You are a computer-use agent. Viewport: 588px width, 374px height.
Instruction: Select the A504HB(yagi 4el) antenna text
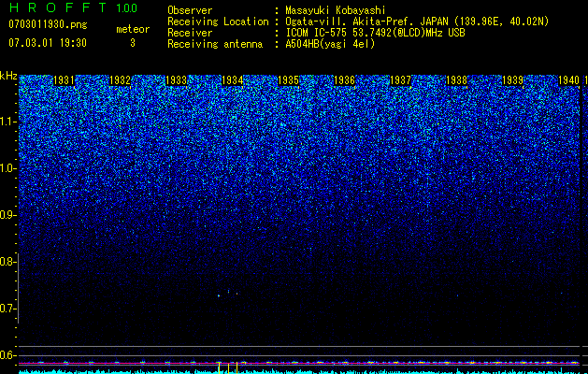[x=330, y=44]
